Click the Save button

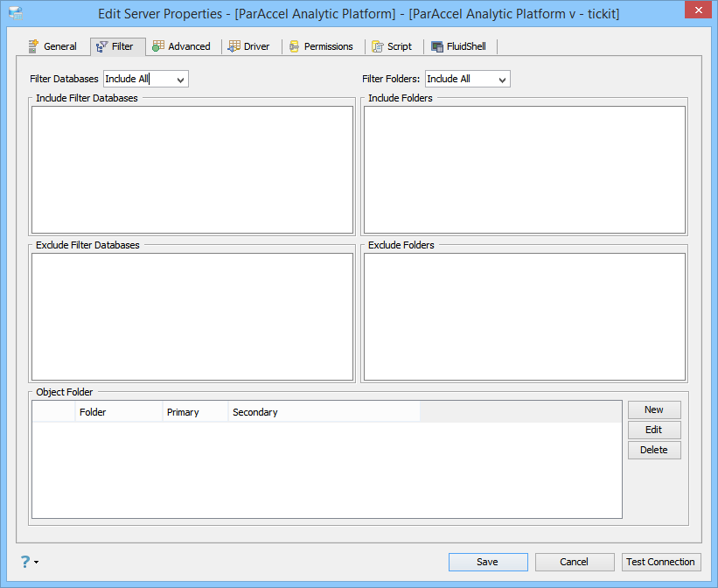488,562
